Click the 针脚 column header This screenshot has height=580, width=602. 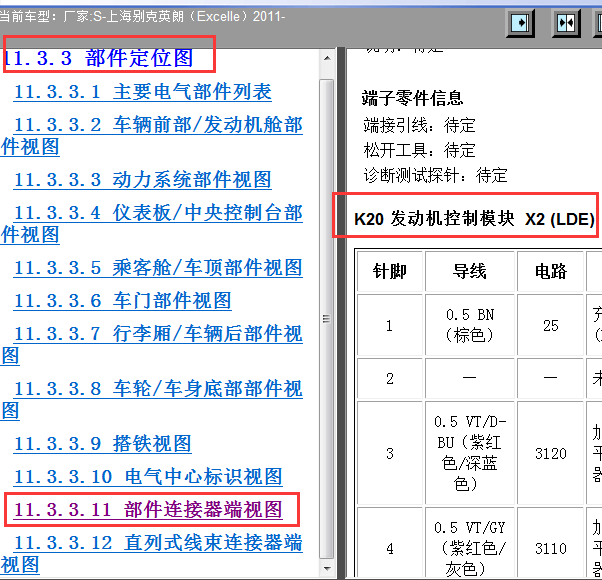[390, 271]
